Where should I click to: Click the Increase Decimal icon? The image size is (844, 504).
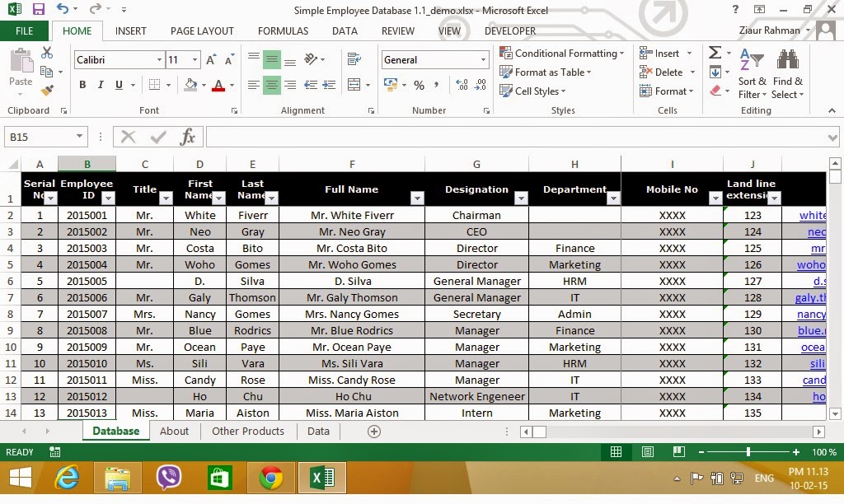[x=462, y=86]
